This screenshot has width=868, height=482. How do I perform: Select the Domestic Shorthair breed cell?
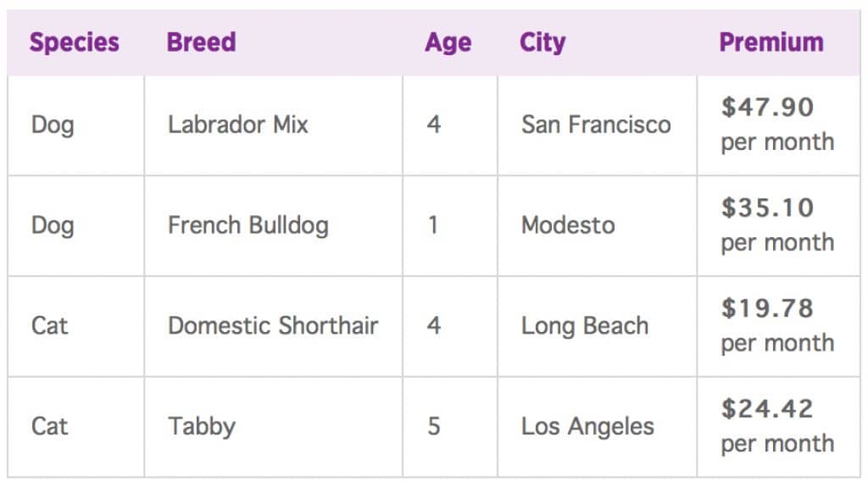(x=273, y=325)
